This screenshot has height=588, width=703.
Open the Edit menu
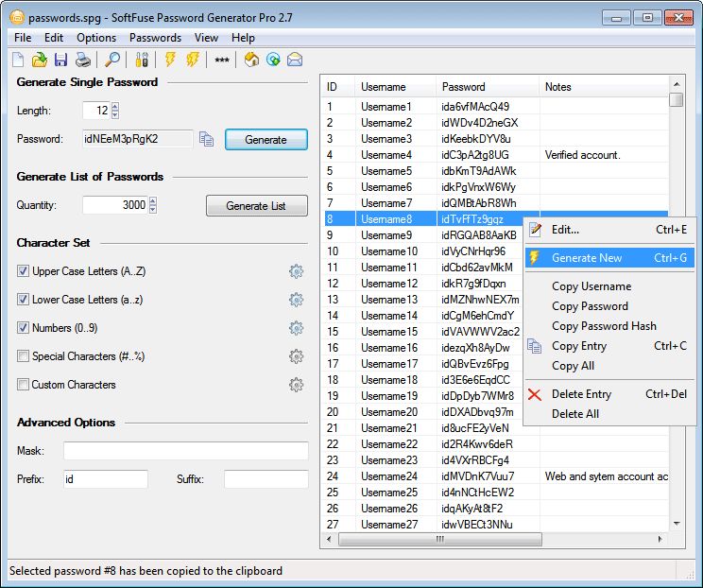54,38
